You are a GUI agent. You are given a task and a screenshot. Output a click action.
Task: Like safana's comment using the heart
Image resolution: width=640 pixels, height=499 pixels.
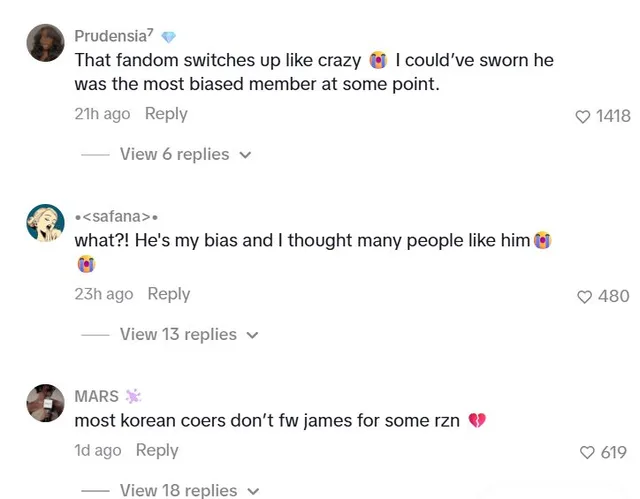584,297
